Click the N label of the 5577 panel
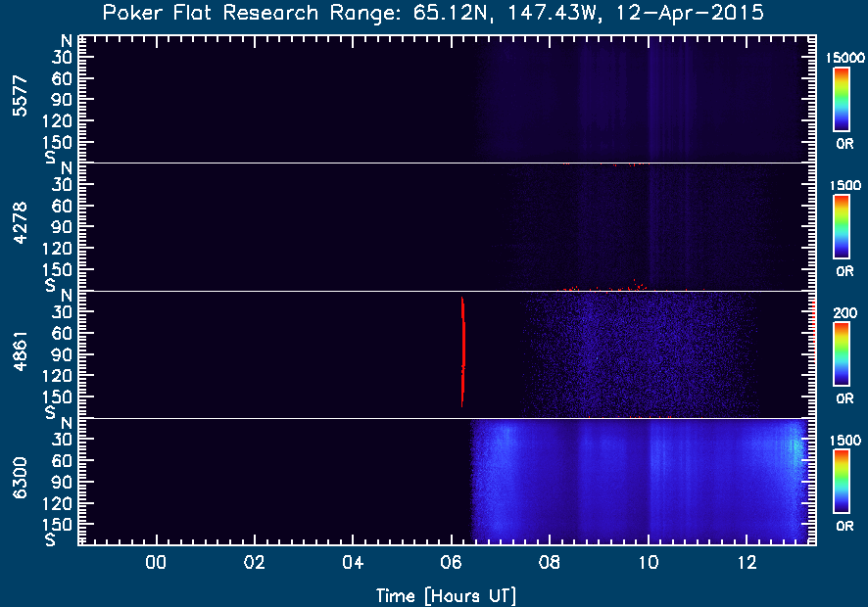The height and width of the screenshot is (607, 868). coord(67,41)
